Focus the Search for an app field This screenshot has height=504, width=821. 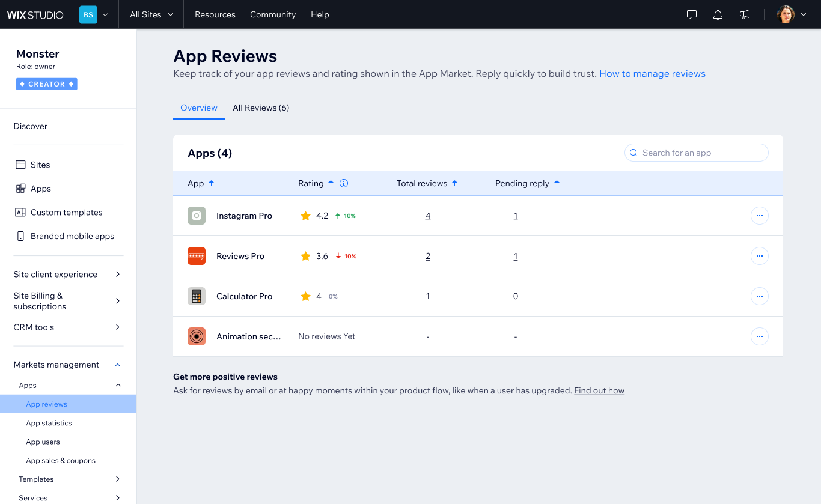pos(697,153)
